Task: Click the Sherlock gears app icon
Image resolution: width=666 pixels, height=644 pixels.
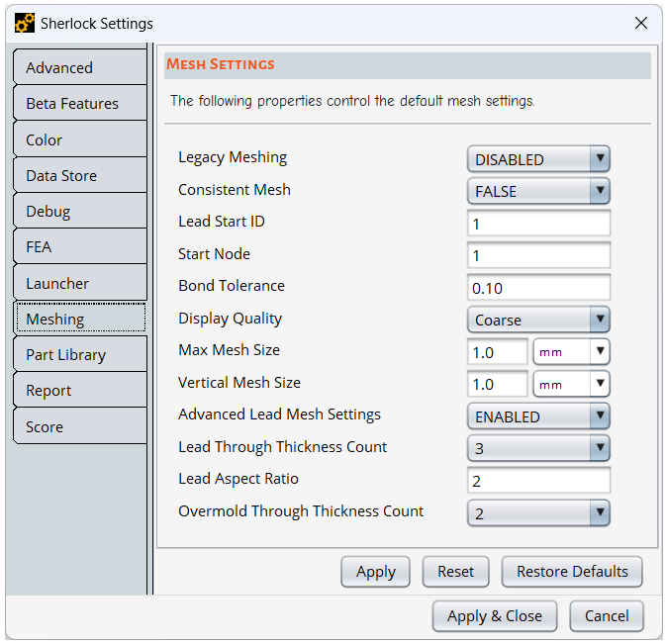Action: tap(25, 23)
